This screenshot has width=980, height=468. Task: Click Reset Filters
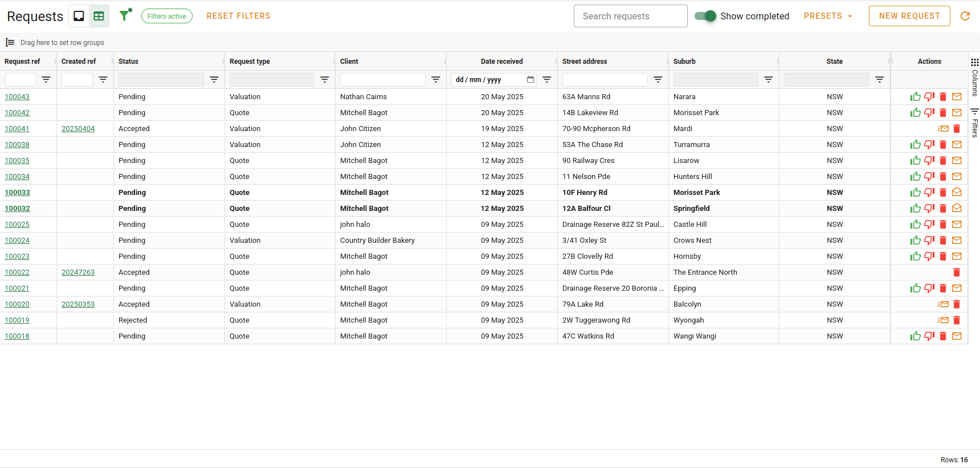click(238, 16)
